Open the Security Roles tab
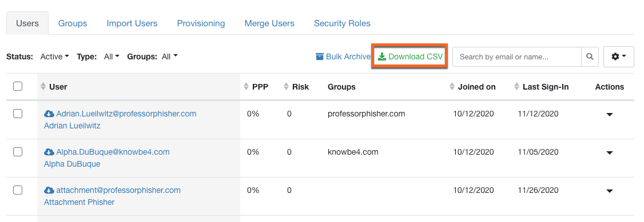 pyautogui.click(x=342, y=23)
